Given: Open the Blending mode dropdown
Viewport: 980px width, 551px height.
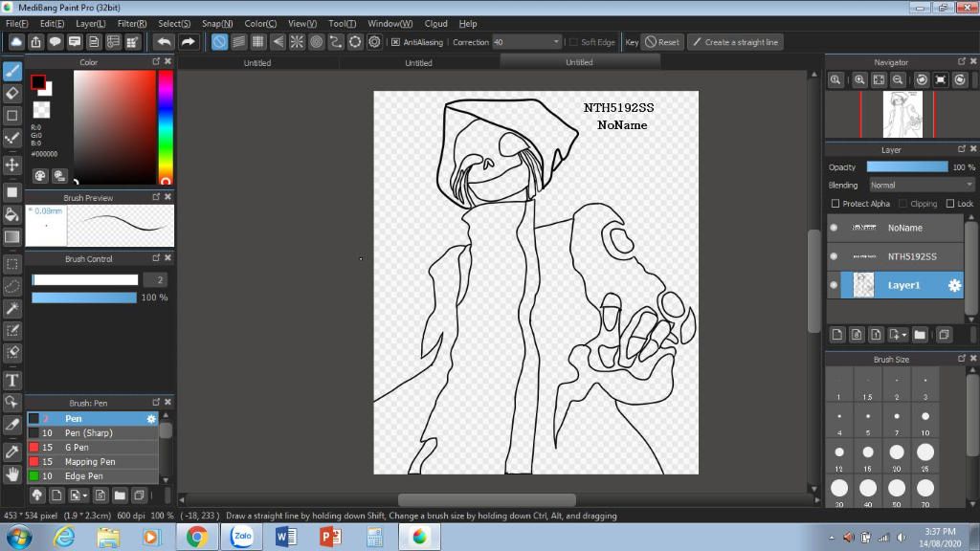Looking at the screenshot, I should pos(922,186).
